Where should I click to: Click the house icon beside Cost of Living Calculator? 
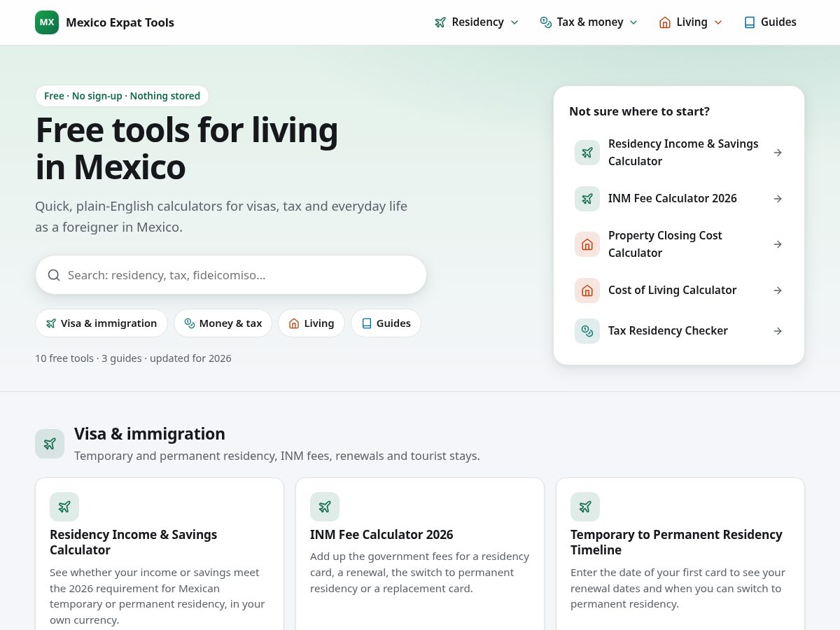click(587, 290)
